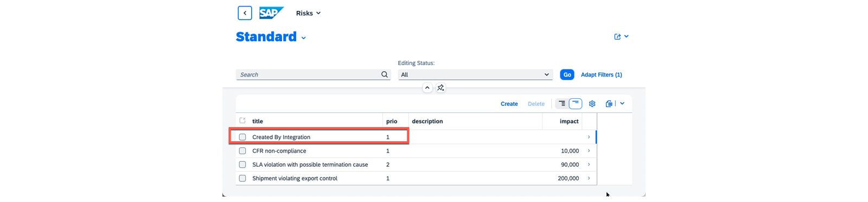Click prio value 2 in SLA row
This screenshot has height=202, width=868.
coord(387,165)
